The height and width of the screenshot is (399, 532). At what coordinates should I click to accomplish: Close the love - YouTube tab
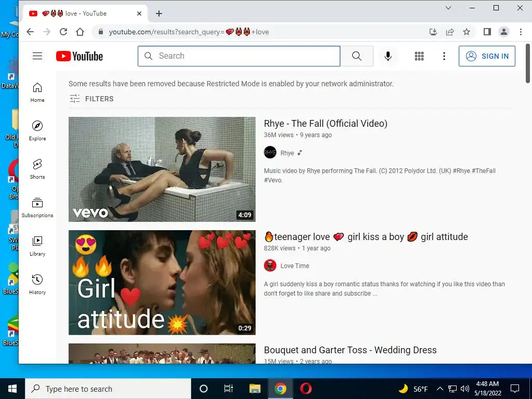coord(139,14)
